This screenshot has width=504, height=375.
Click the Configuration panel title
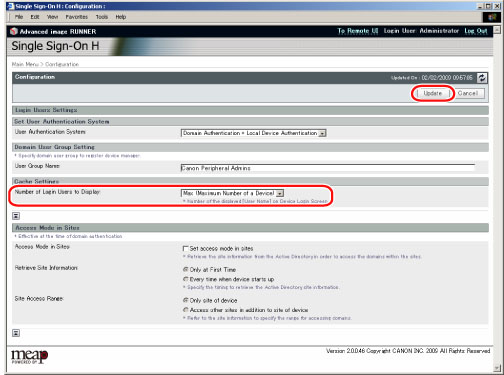pyautogui.click(x=35, y=77)
